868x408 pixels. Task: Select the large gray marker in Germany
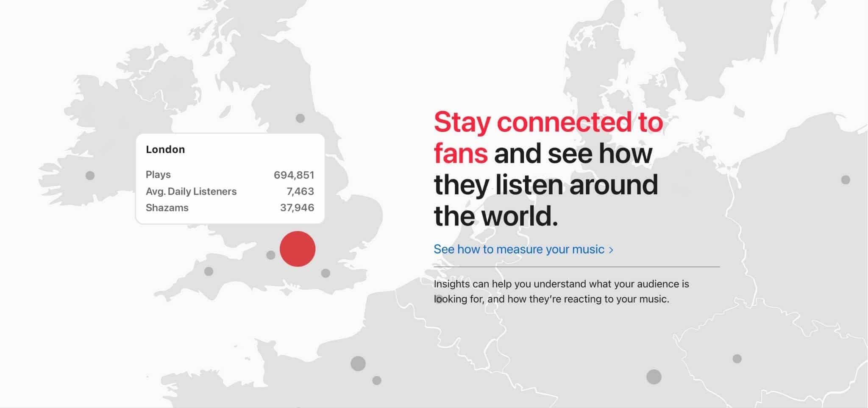(654, 377)
